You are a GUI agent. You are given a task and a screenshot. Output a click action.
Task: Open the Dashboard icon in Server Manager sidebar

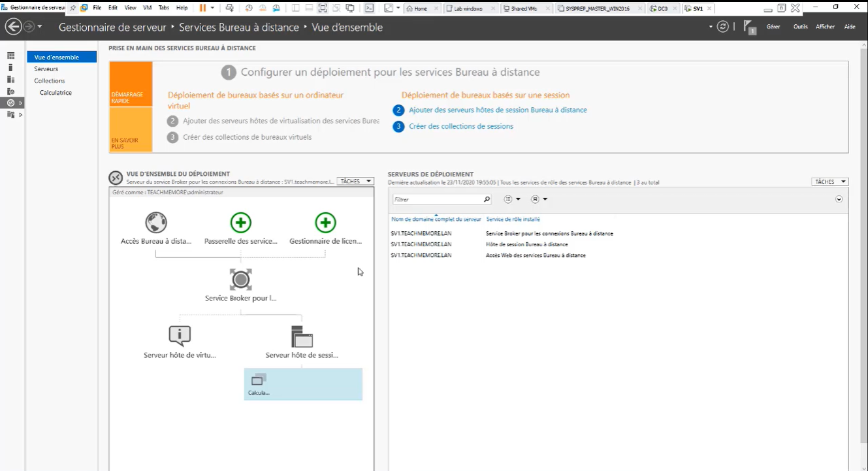pyautogui.click(x=10, y=57)
